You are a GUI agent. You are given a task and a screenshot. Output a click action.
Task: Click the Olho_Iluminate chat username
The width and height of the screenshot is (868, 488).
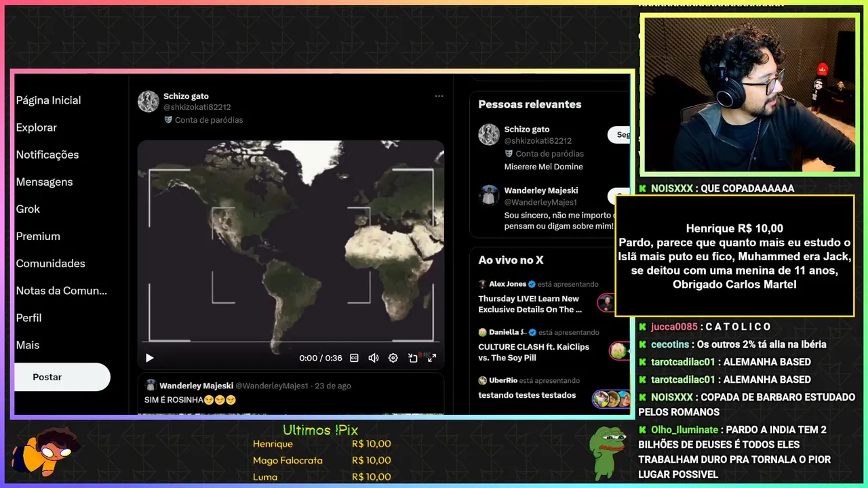click(684, 430)
